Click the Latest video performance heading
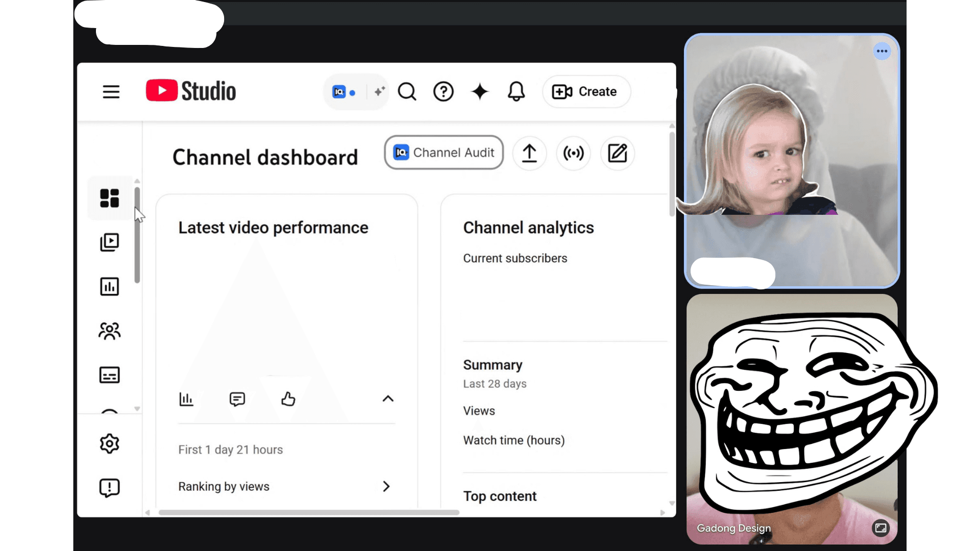Screen dimensions: 980x551 click(x=273, y=228)
